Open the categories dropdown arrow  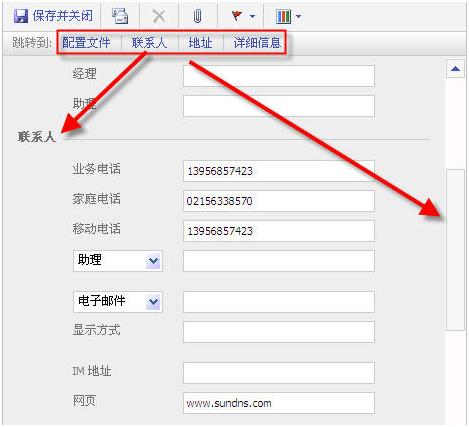point(298,16)
